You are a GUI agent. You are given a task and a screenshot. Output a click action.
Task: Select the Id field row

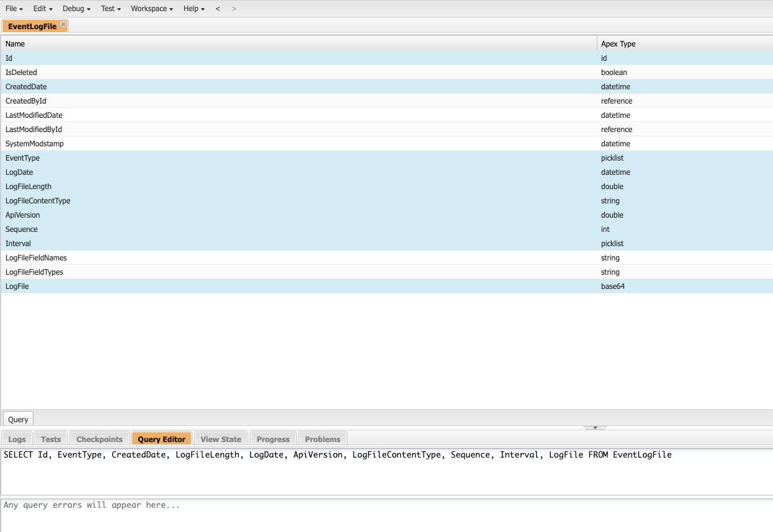tap(386, 58)
